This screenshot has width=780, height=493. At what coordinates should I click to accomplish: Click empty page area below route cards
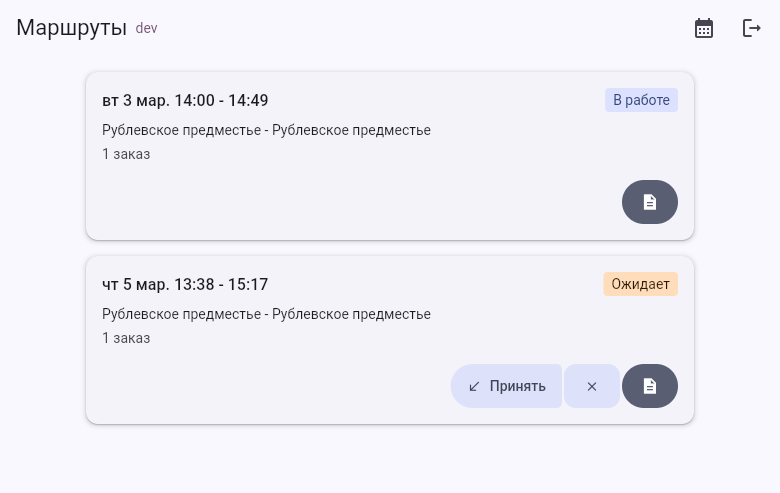tap(390, 460)
